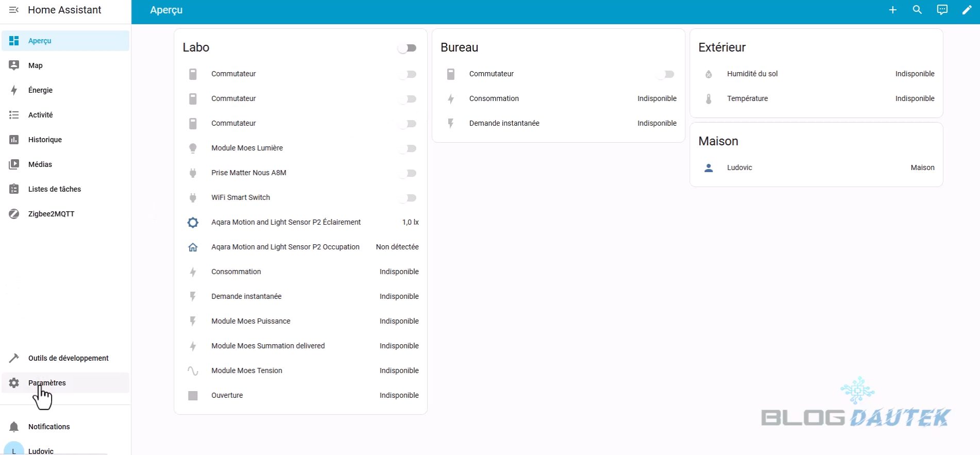Image resolution: width=980 pixels, height=455 pixels.
Task: Open search with the magnifier icon
Action: (917, 10)
